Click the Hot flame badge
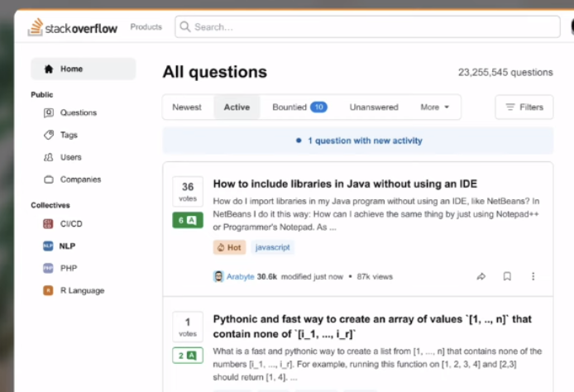The width and height of the screenshot is (574, 392). pos(230,247)
